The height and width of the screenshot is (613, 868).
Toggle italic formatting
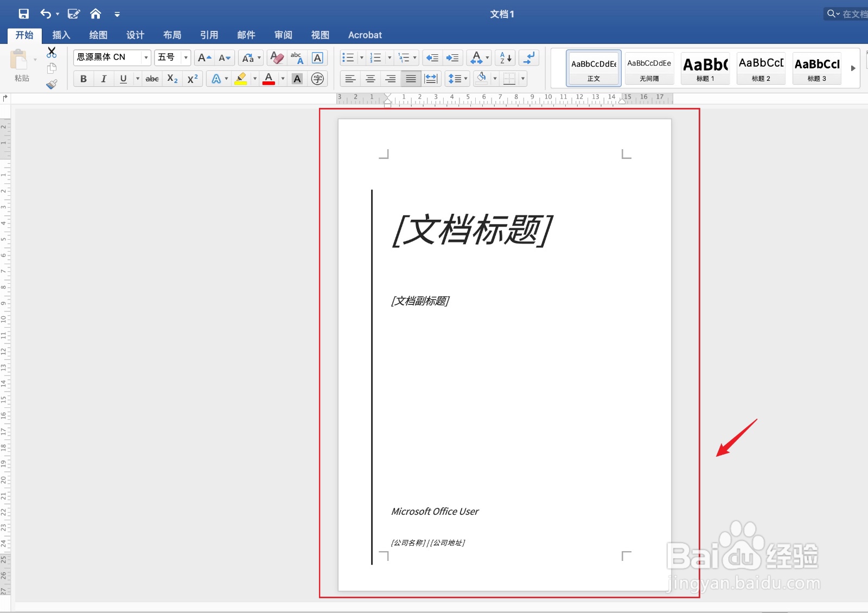[103, 79]
